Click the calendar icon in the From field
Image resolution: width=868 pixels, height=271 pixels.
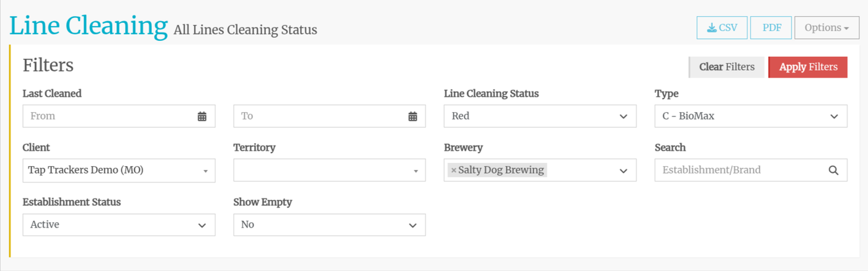202,116
